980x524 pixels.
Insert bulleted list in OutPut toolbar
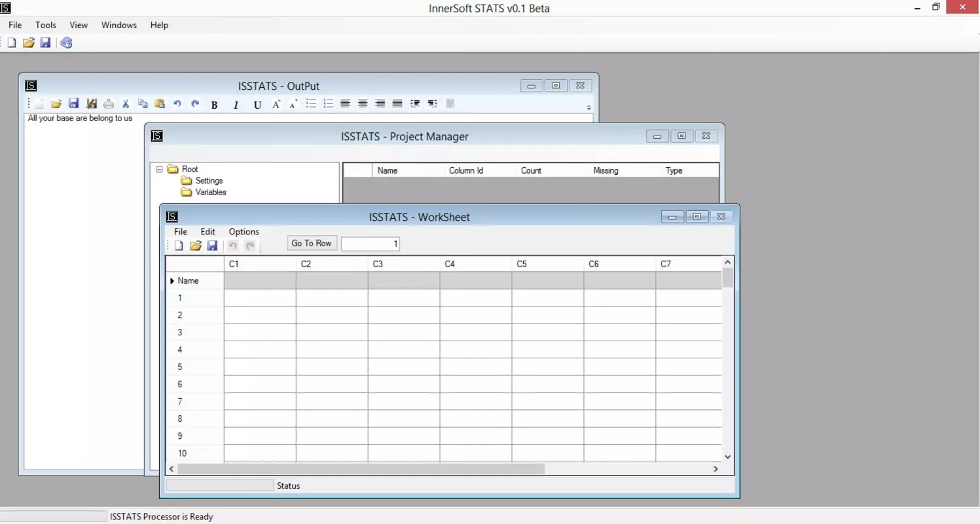[312, 103]
